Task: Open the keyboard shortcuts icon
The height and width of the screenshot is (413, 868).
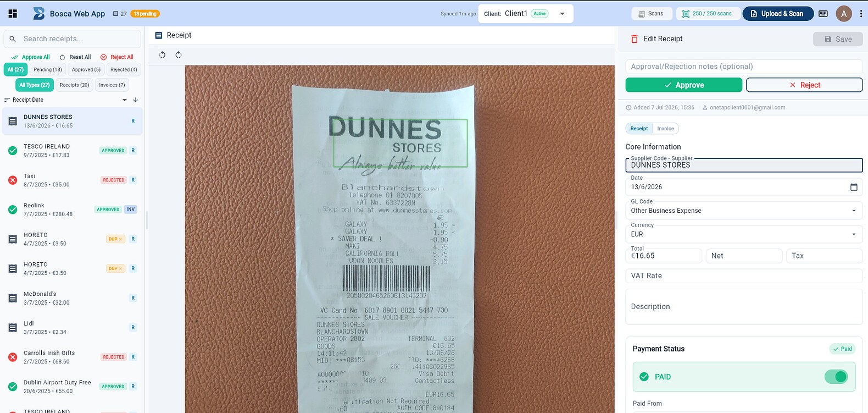Action: pyautogui.click(x=823, y=13)
